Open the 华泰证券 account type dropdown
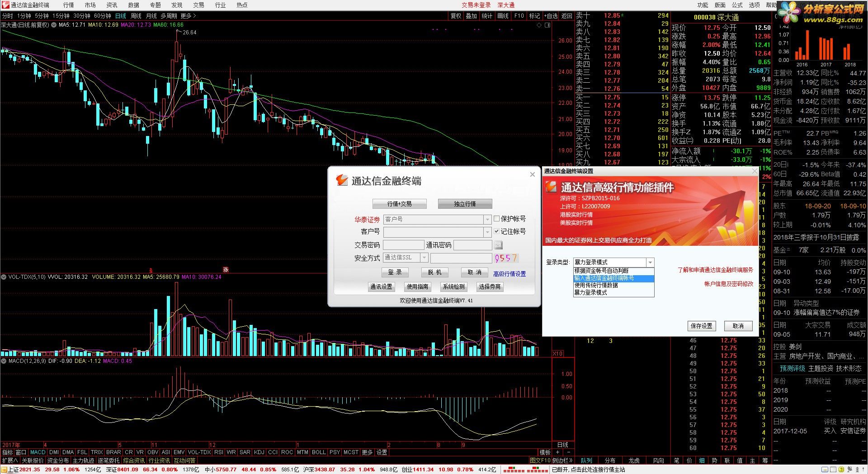 coord(487,219)
